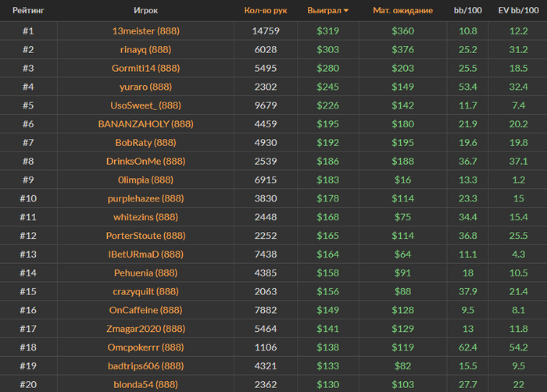Open player BANANZAHOLY (888) profile
547x392 pixels.
[146, 124]
